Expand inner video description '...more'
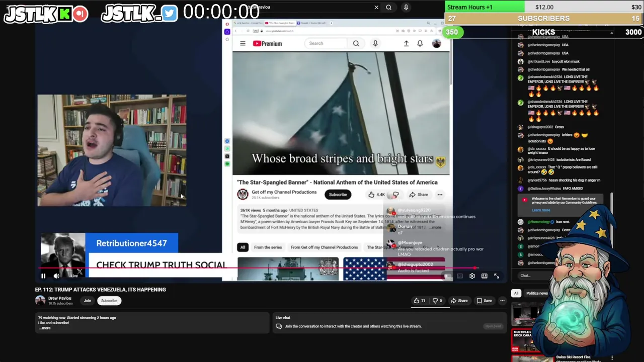The height and width of the screenshot is (362, 644). click(x=435, y=227)
